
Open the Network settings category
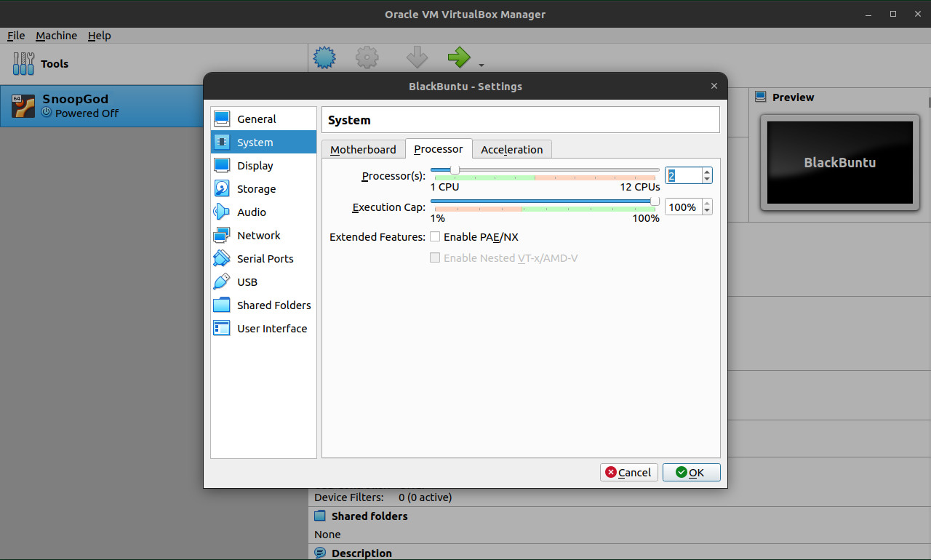pyautogui.click(x=263, y=236)
